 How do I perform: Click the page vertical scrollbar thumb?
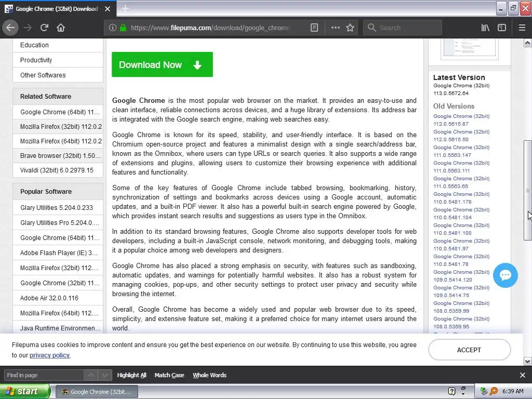click(528, 190)
